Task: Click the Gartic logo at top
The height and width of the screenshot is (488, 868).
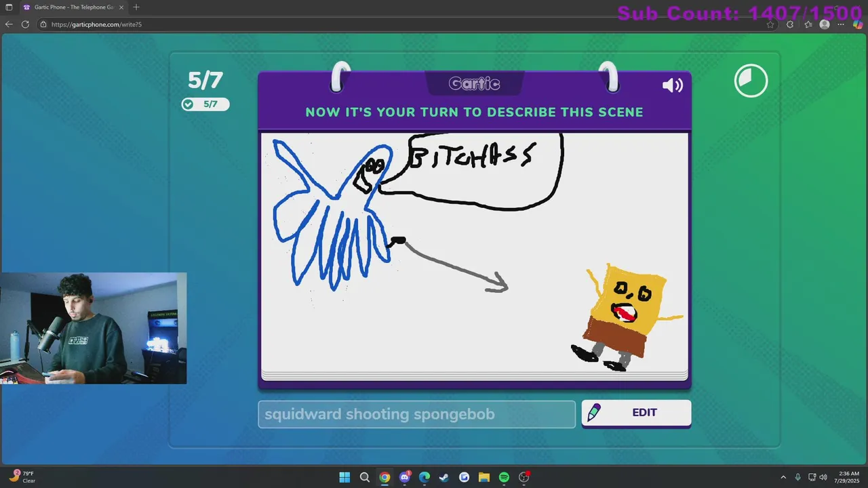Action: [x=474, y=83]
